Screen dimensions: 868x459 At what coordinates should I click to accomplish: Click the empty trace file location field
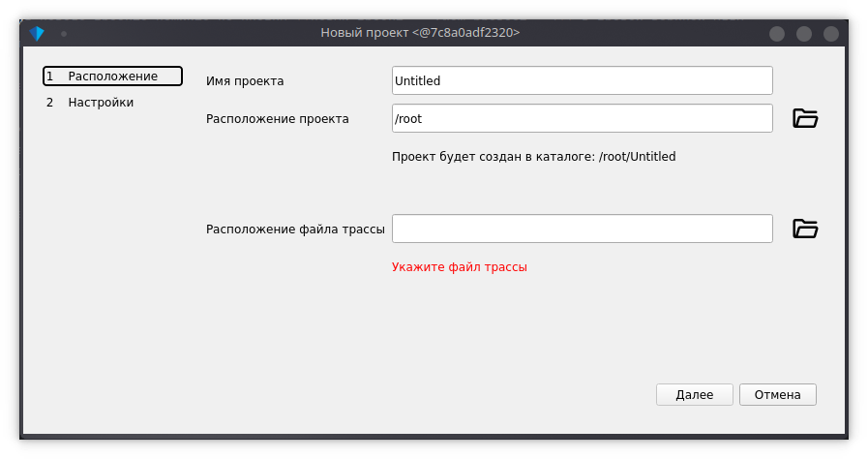point(582,229)
